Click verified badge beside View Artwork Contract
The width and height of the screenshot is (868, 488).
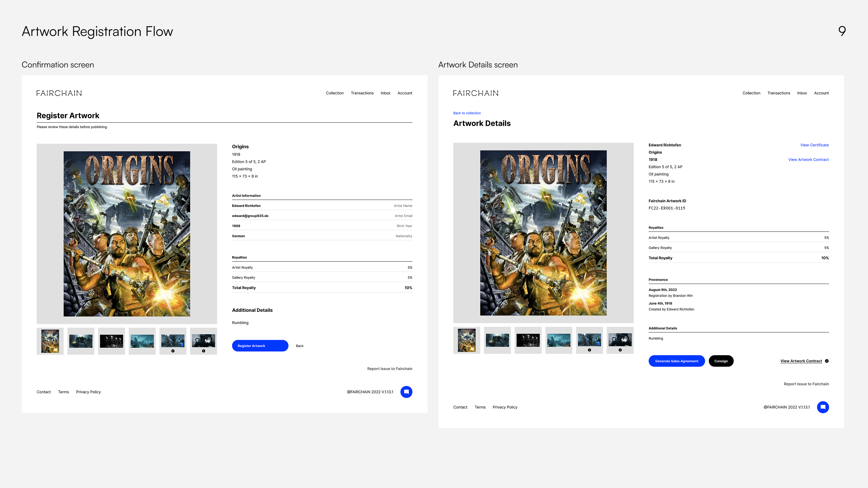pyautogui.click(x=827, y=361)
